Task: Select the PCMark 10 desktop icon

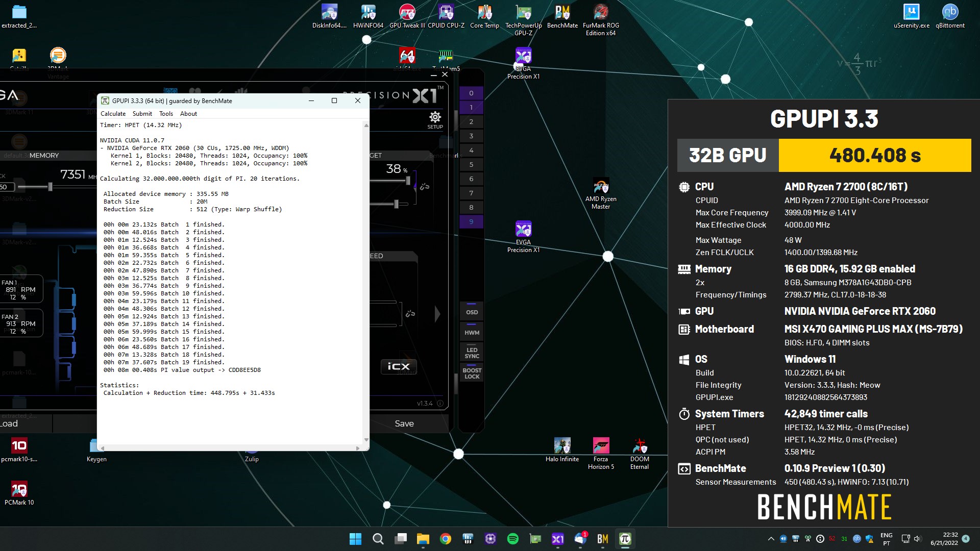Action: 19,493
